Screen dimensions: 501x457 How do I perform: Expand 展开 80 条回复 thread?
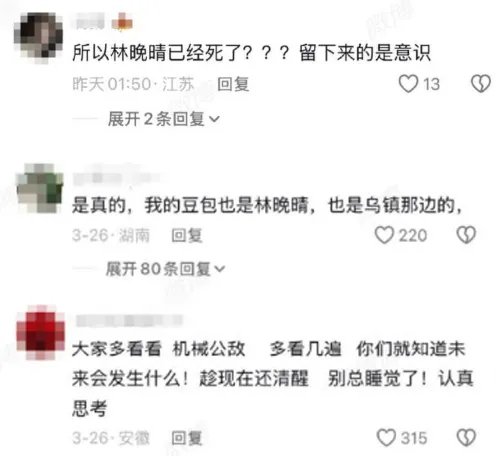165,269
